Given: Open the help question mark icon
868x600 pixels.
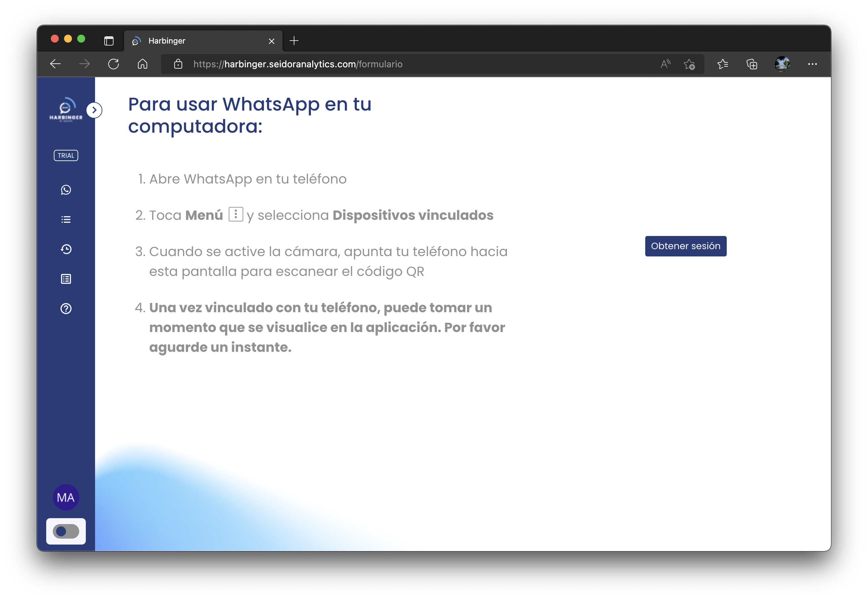Looking at the screenshot, I should point(66,309).
